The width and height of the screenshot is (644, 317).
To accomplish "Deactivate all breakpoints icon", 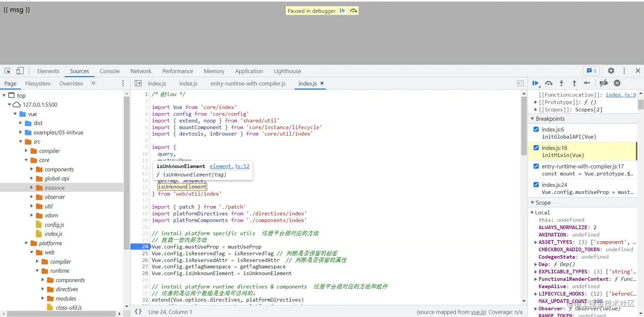I will (x=604, y=83).
